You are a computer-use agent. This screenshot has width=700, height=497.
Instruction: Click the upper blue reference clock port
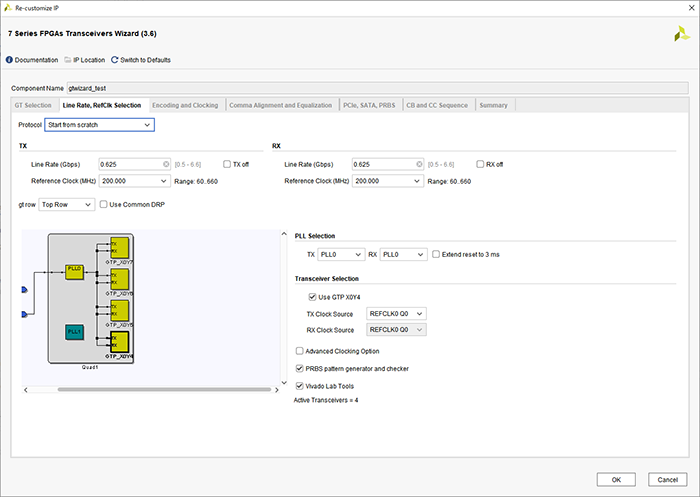(x=25, y=290)
